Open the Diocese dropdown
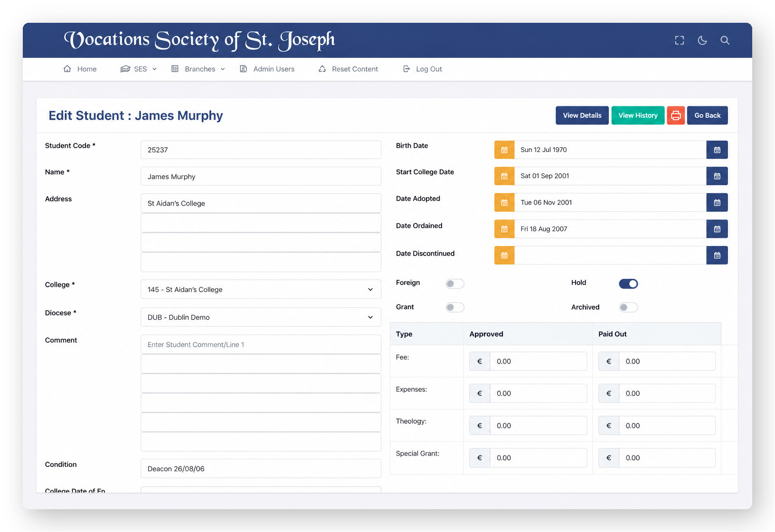 click(261, 317)
